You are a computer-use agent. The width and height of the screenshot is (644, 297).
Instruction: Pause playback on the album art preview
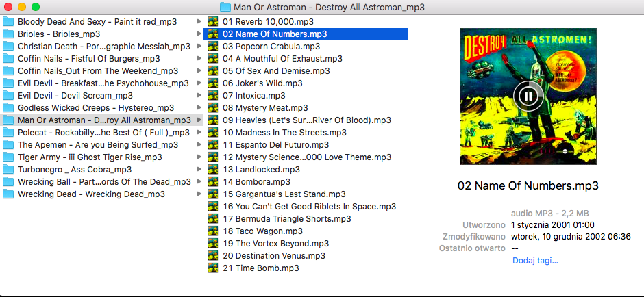point(528,96)
